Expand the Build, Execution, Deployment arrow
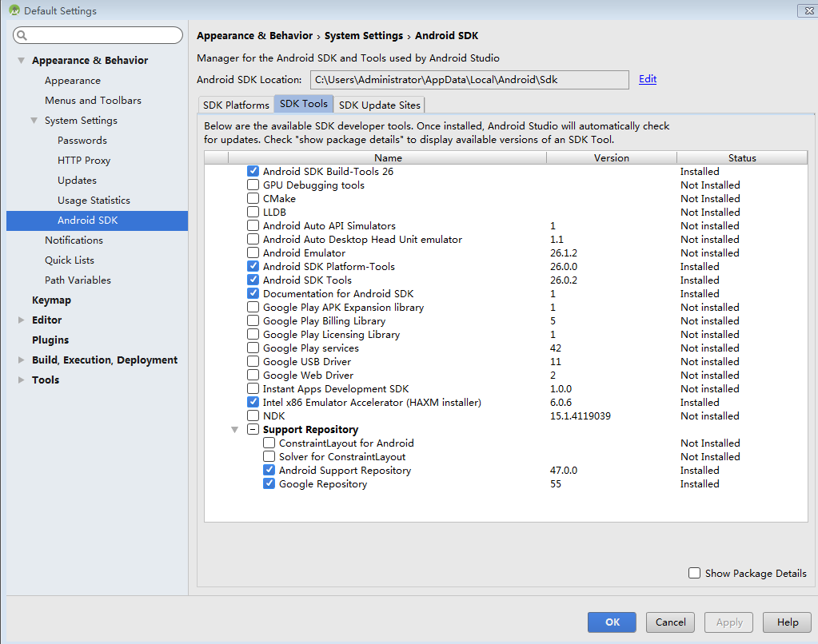The width and height of the screenshot is (818, 644). 22,360
